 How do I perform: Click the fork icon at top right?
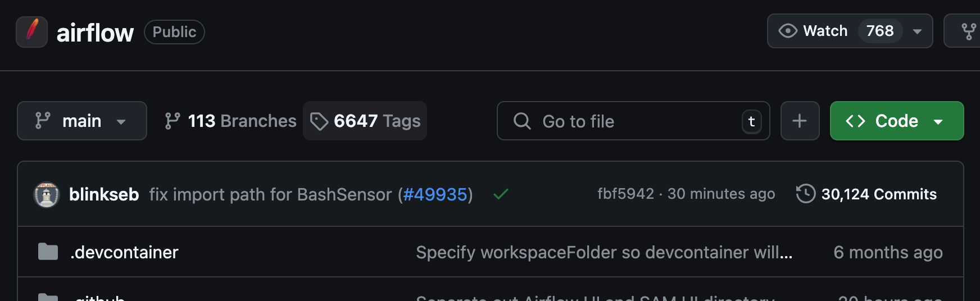pyautogui.click(x=968, y=31)
